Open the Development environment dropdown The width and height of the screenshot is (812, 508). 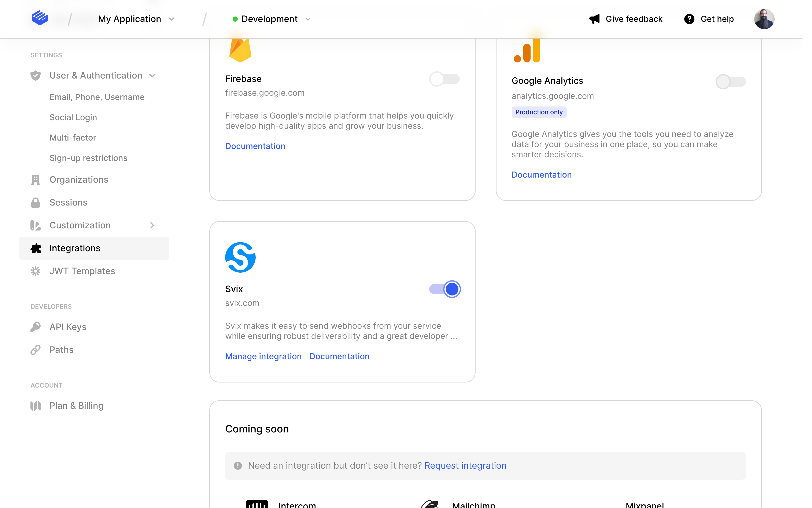coord(272,19)
